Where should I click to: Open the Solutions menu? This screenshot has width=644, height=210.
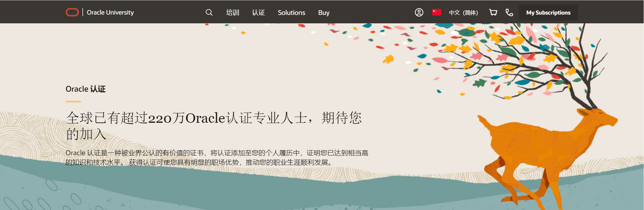pyautogui.click(x=291, y=13)
